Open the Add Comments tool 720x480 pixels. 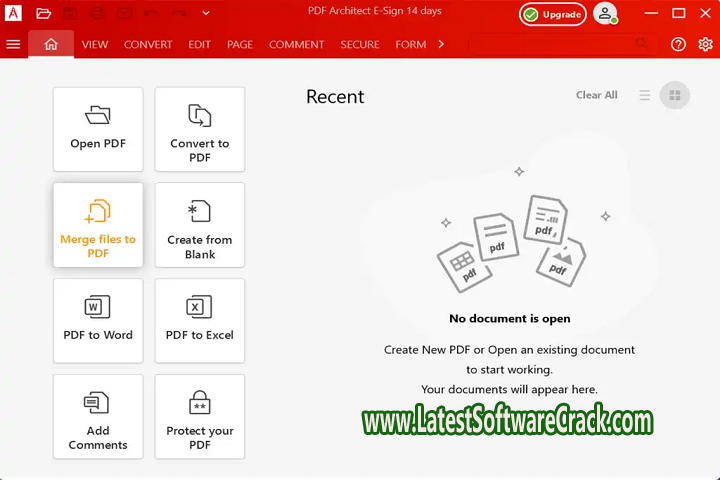point(98,417)
